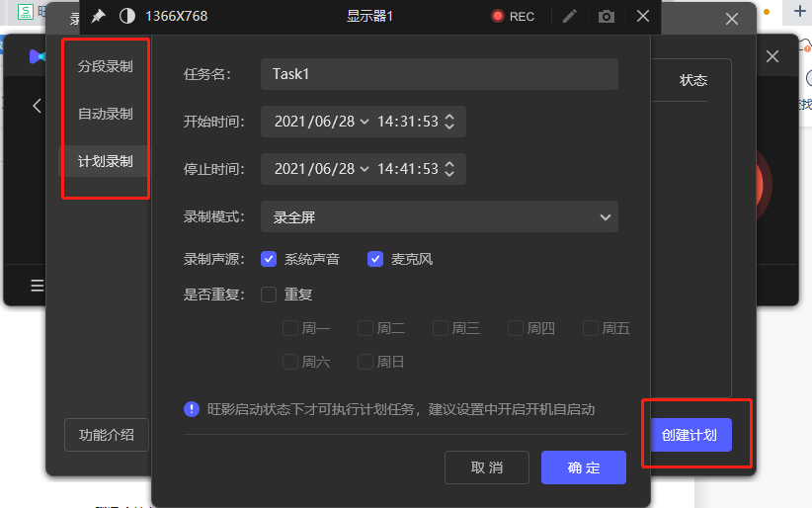Open the hamburger menu in main window
Image resolution: width=812 pixels, height=508 pixels.
pos(38,285)
